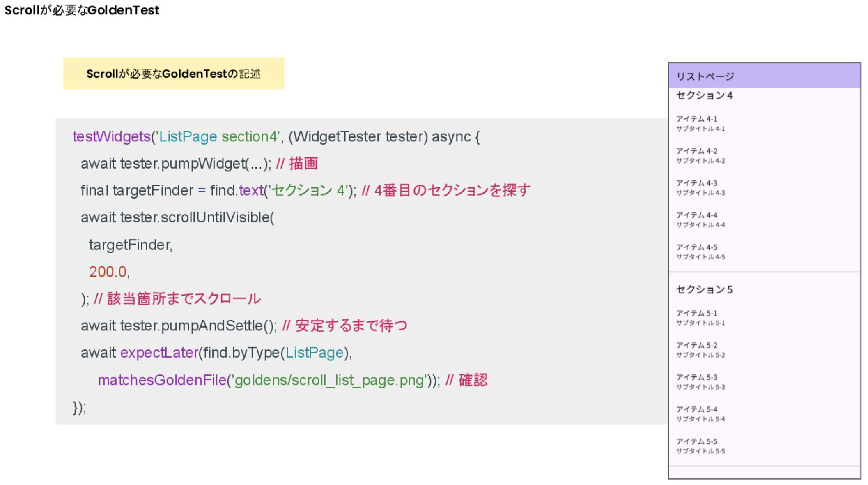Click the 200.0 value in the code
Viewport: 868px width, 485px height.
tap(108, 272)
